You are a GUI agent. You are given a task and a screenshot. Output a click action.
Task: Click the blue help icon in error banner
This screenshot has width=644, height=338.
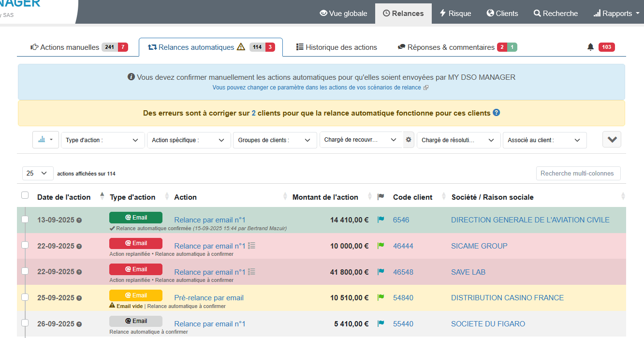496,113
